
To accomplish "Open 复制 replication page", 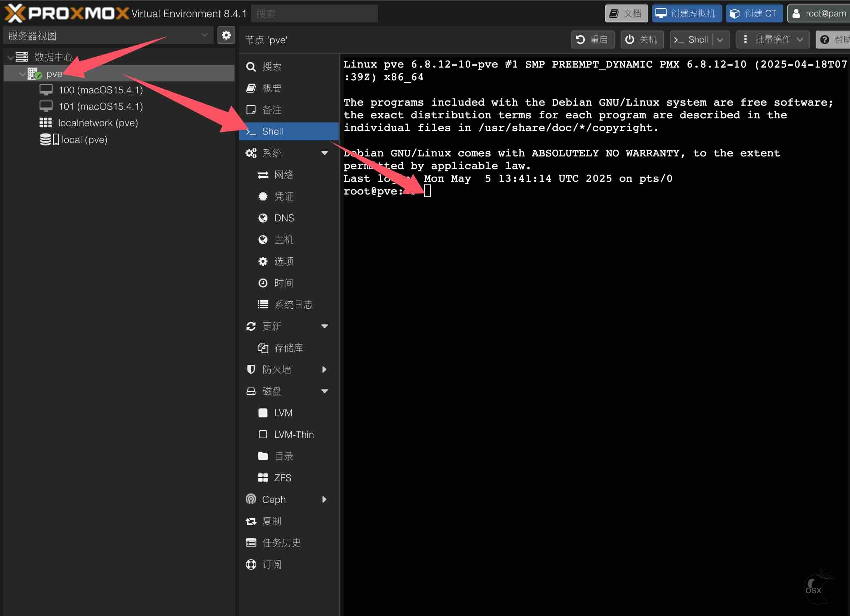I will tap(289, 521).
